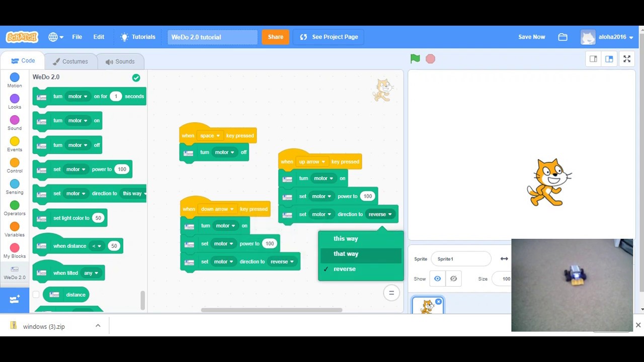Image resolution: width=644 pixels, height=362 pixels.
Task: Click WeDo 2.0 connection status checkmark
Action: coord(136,77)
